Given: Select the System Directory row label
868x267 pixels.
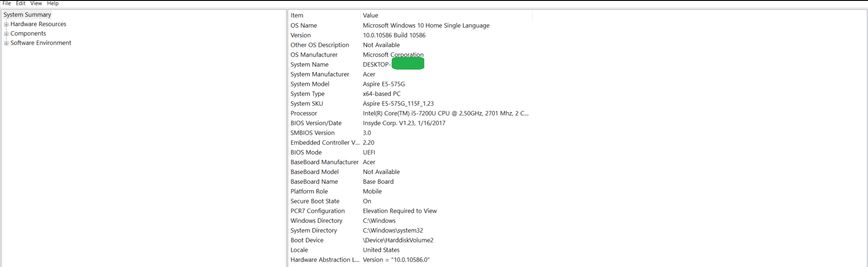Looking at the screenshot, I should coord(313,230).
